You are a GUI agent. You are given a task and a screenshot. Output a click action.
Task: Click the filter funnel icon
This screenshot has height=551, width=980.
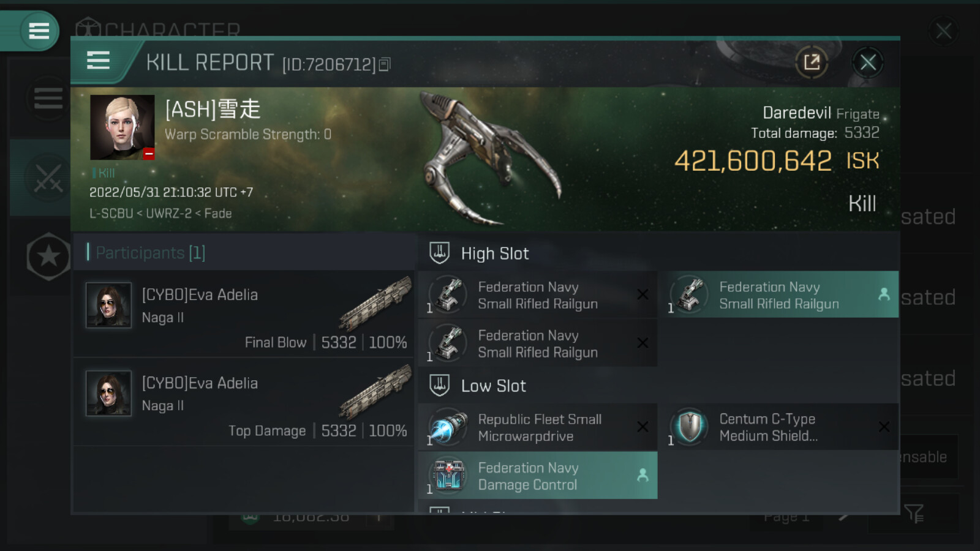914,513
